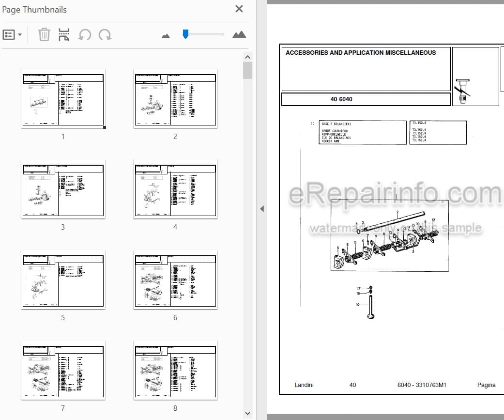The image size is (504, 420).
Task: Select page 1 thumbnail
Action: point(63,99)
